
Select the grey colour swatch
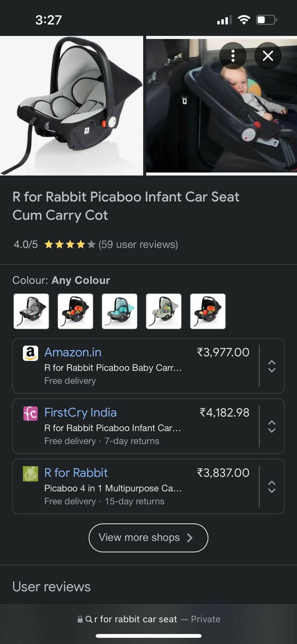(x=31, y=311)
